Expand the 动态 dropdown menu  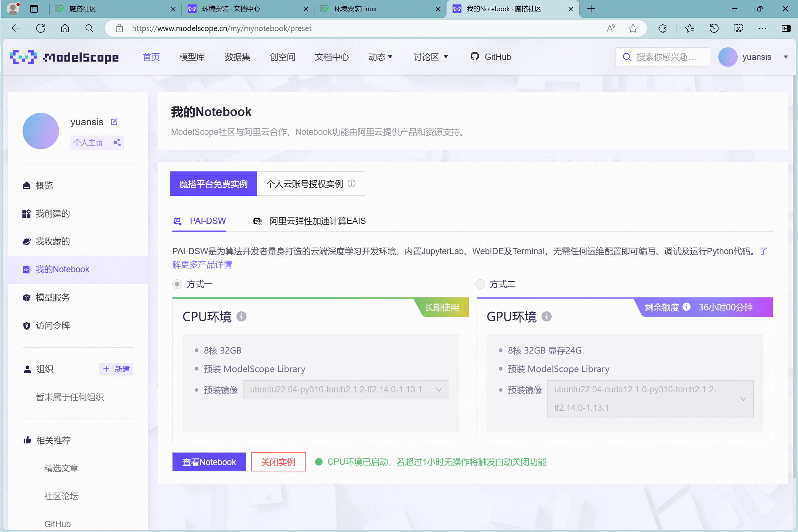pyautogui.click(x=381, y=57)
